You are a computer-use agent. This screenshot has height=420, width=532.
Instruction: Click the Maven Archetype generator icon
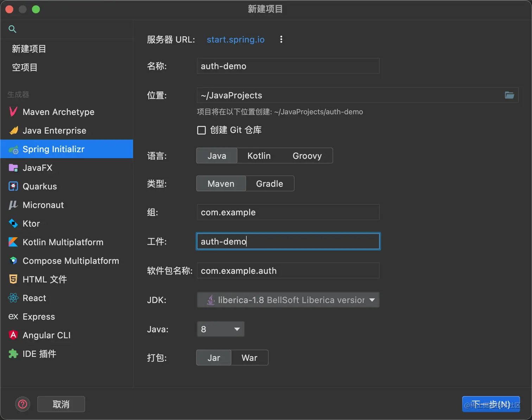pyautogui.click(x=13, y=112)
